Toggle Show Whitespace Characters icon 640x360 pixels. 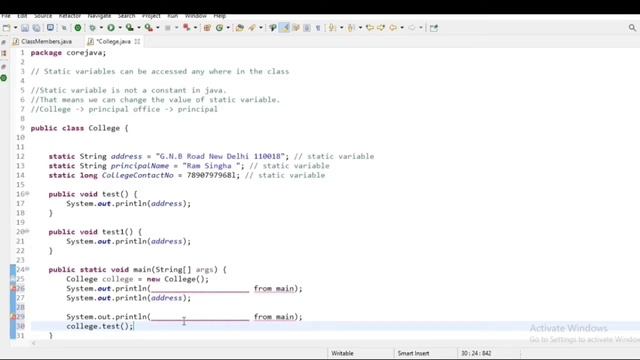point(318,28)
